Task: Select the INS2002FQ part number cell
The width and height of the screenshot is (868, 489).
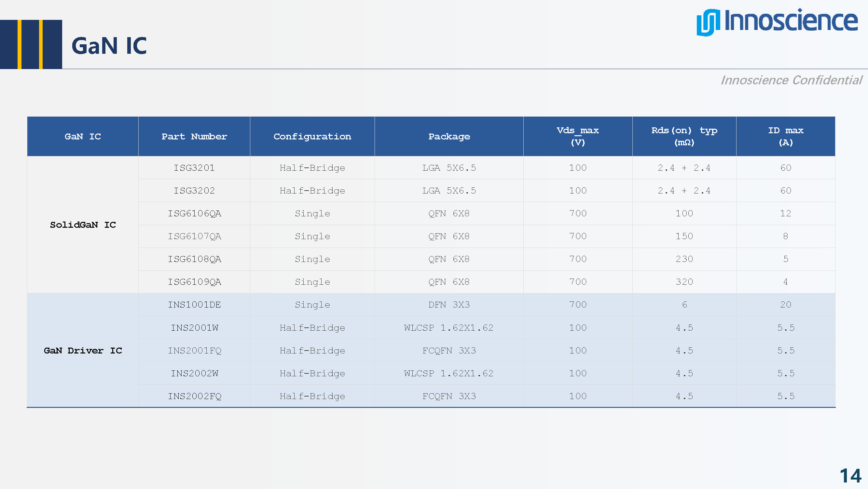Action: pos(194,396)
